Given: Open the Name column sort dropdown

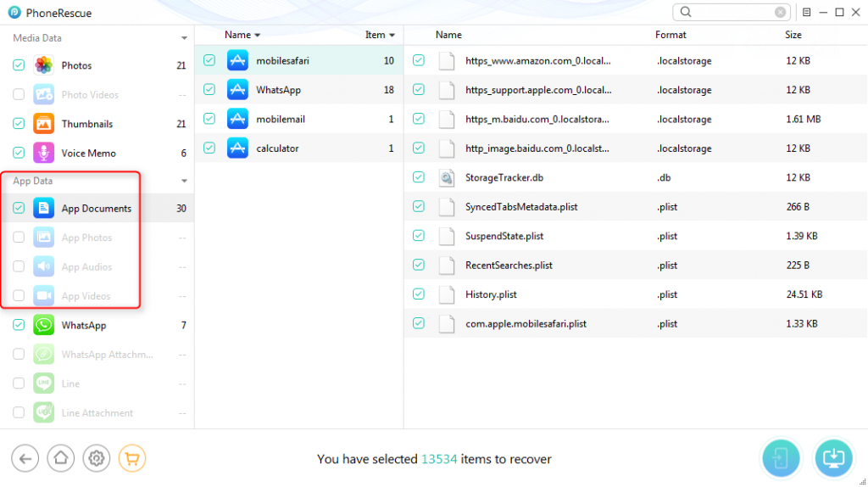Looking at the screenshot, I should coord(258,36).
